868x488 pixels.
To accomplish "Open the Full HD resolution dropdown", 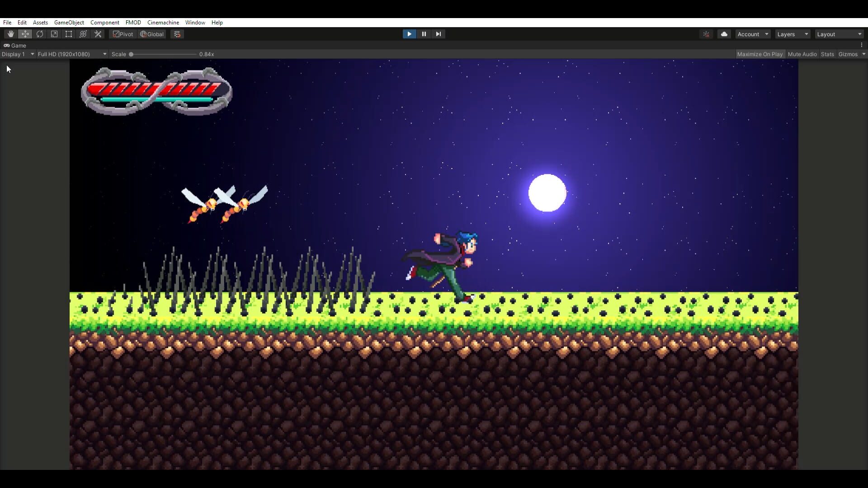I will point(71,54).
